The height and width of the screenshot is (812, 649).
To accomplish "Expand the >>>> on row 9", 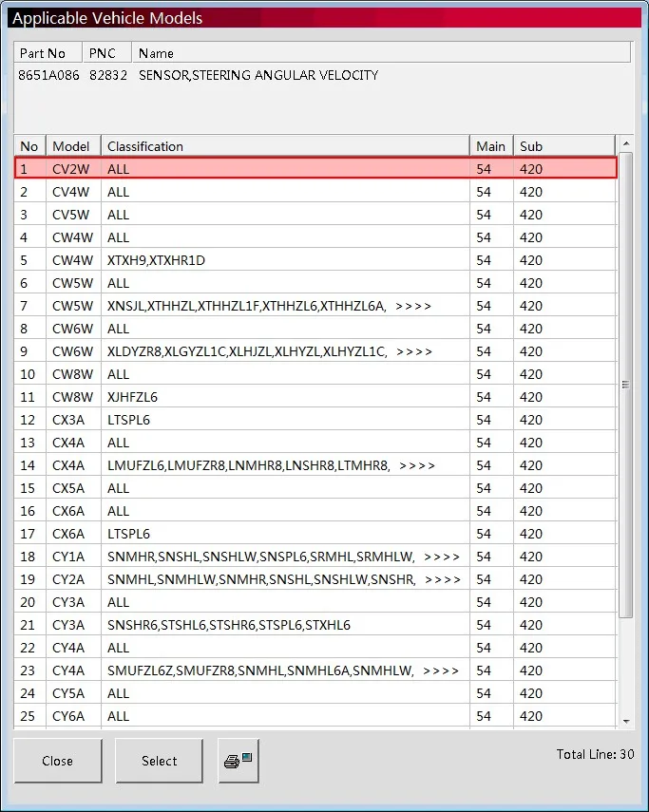I will [414, 351].
